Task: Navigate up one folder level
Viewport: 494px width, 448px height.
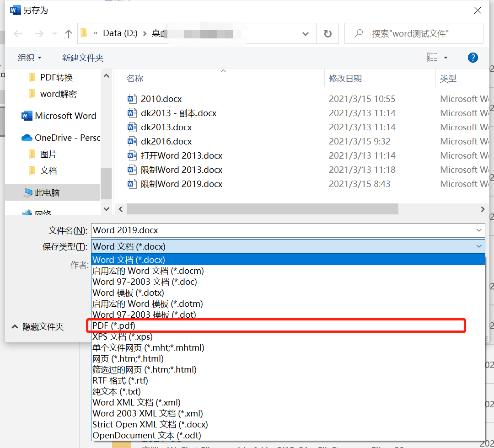Action: click(x=68, y=33)
